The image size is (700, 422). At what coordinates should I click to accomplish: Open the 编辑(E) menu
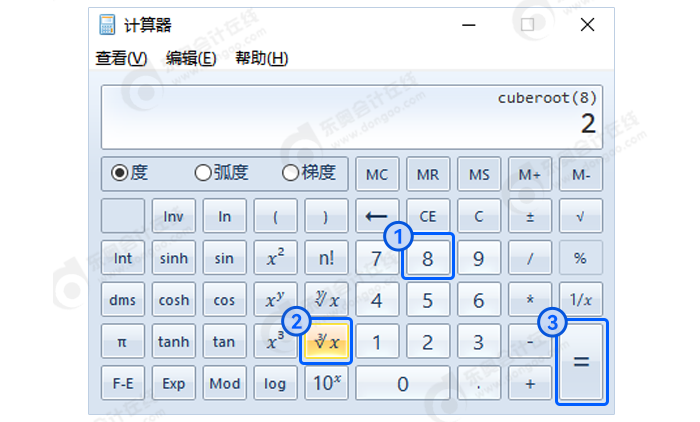(191, 59)
